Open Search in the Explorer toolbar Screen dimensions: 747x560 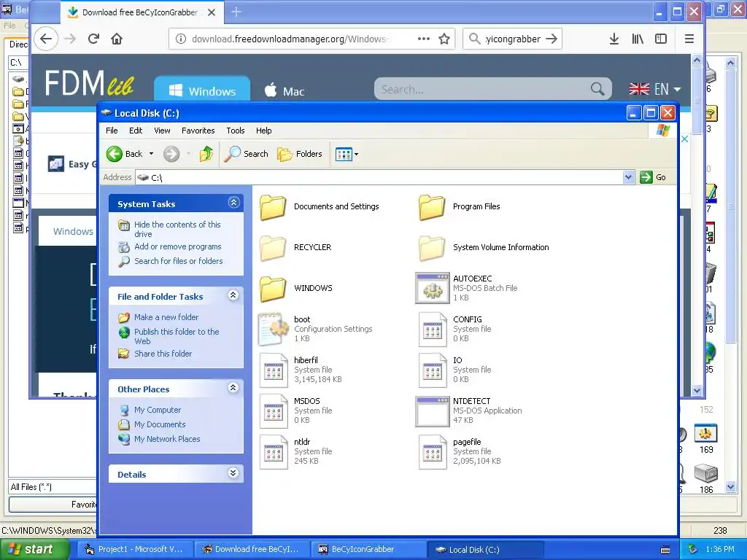click(x=247, y=154)
